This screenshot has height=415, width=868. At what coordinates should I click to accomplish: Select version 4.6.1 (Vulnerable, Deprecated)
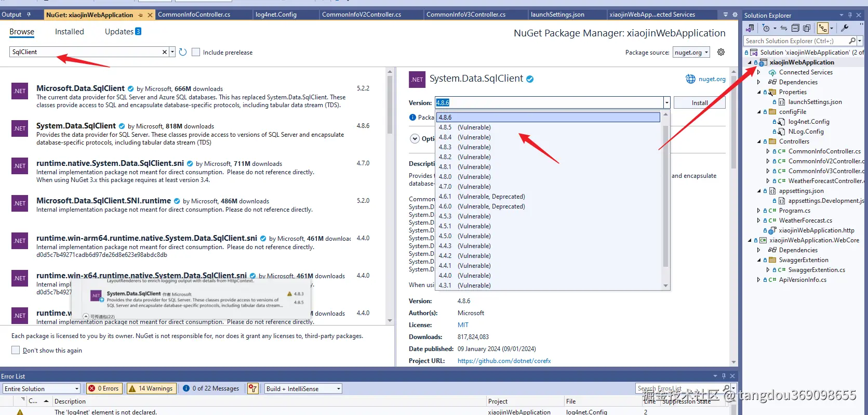click(549, 197)
